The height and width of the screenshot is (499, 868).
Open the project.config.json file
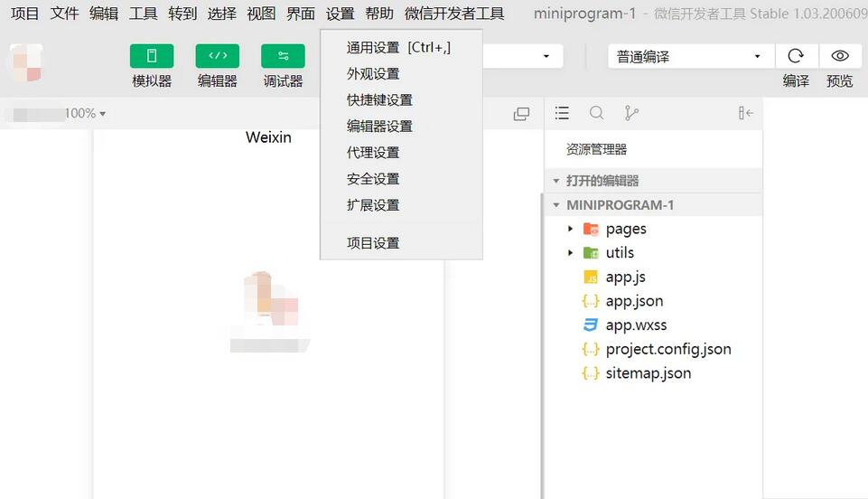click(x=668, y=349)
